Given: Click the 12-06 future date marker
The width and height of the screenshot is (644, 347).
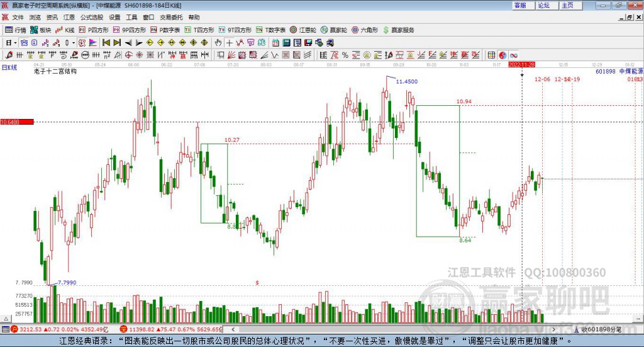Looking at the screenshot, I should coord(542,79).
